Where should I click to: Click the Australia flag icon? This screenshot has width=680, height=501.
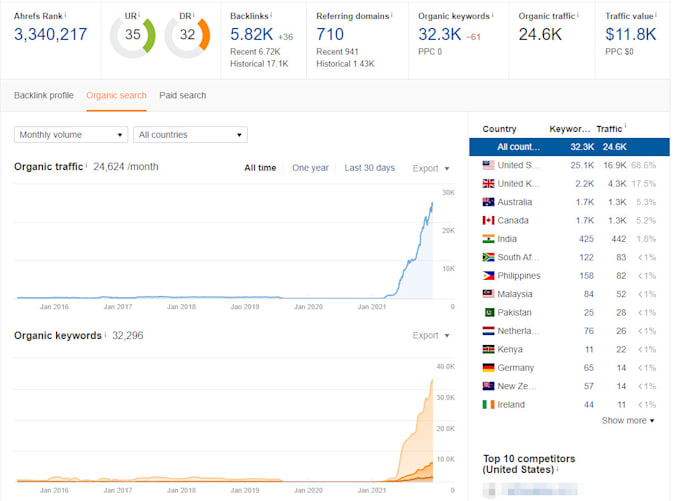pos(488,202)
